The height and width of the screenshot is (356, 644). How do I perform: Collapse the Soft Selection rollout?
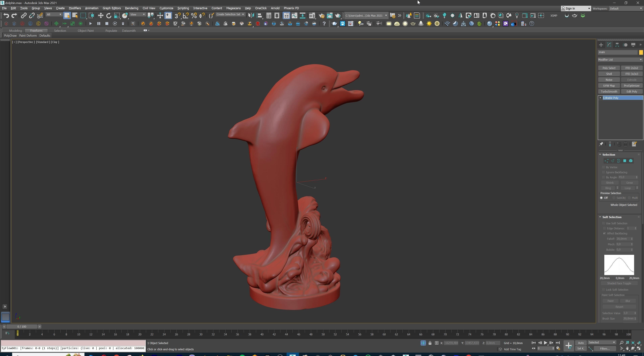(600, 217)
